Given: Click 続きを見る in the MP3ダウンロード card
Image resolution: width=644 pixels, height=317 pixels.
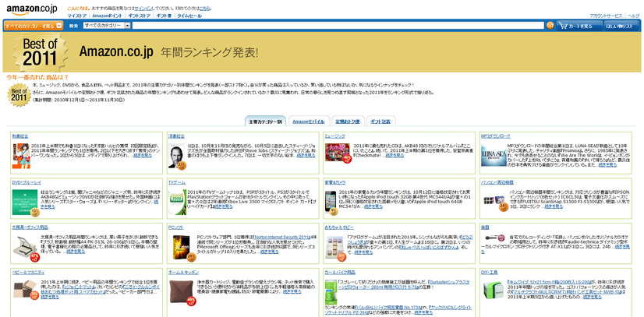Looking at the screenshot, I should [607, 165].
